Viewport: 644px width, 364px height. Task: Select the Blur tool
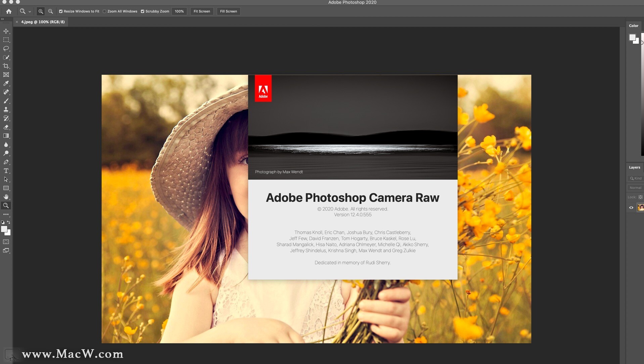click(6, 145)
